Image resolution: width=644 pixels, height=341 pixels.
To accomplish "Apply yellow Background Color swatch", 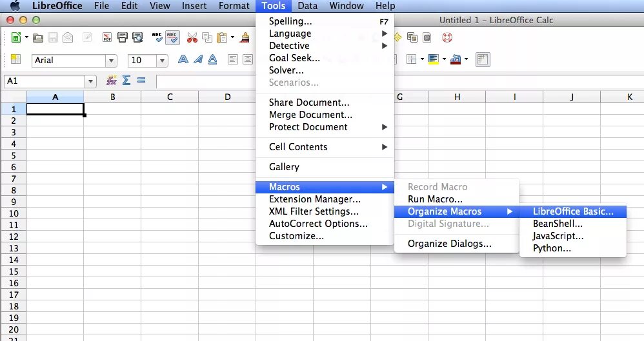I will 433,59.
